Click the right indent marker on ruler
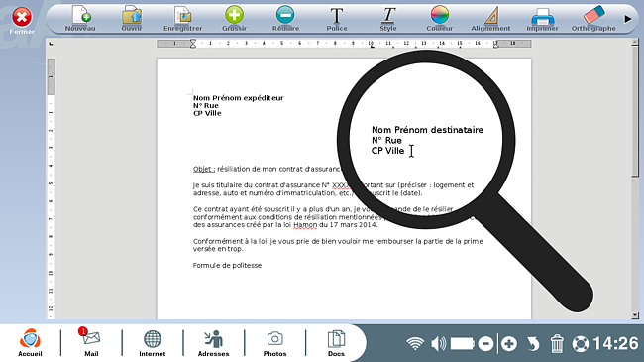This screenshot has width=644, height=362. [495, 44]
